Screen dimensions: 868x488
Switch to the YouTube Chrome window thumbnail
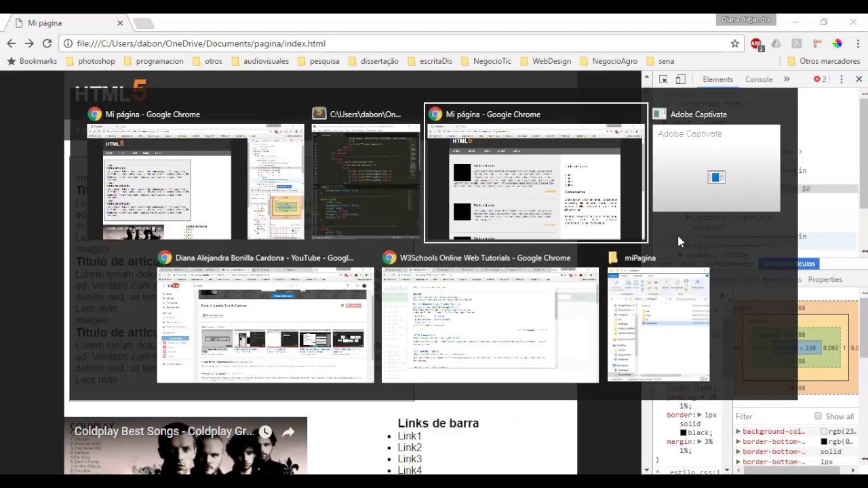coord(265,325)
